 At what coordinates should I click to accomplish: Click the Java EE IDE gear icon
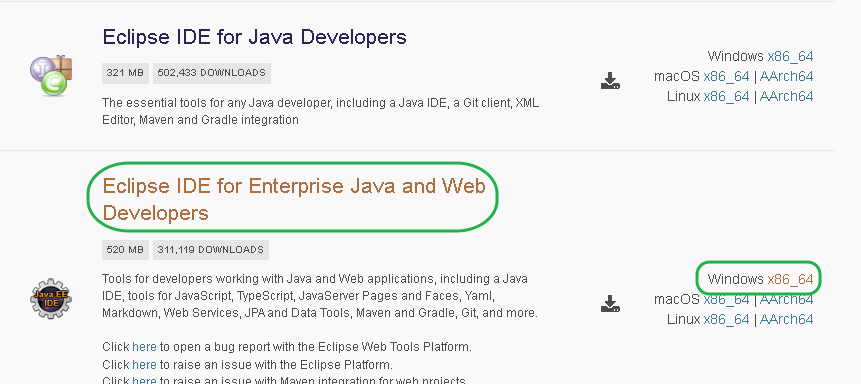[x=51, y=298]
